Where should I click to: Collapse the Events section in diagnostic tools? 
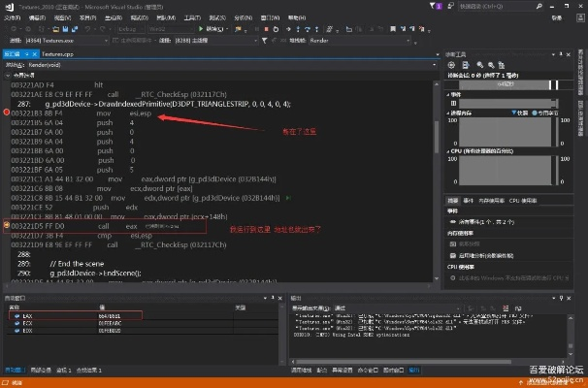point(449,94)
